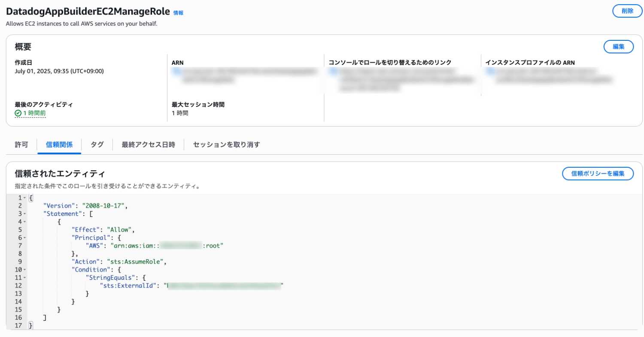Click the "Version": "2008-10-17" line
The width and height of the screenshot is (644, 337).
click(85, 205)
